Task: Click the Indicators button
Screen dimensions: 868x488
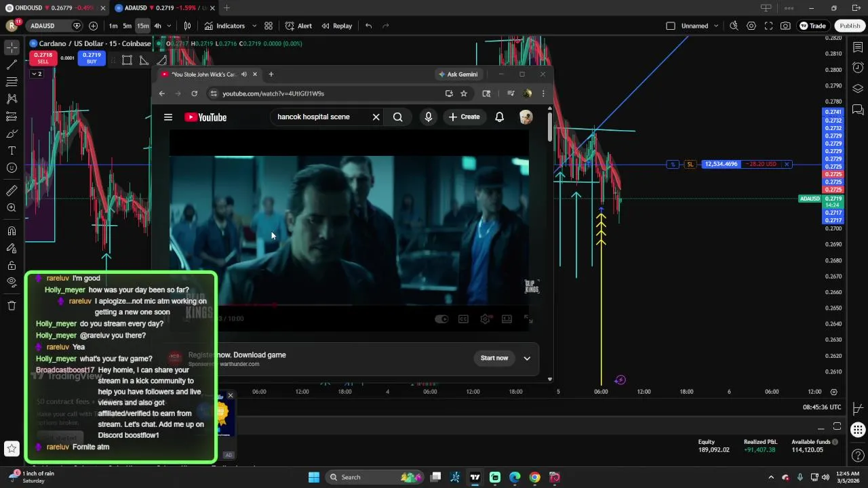Action: coord(224,26)
